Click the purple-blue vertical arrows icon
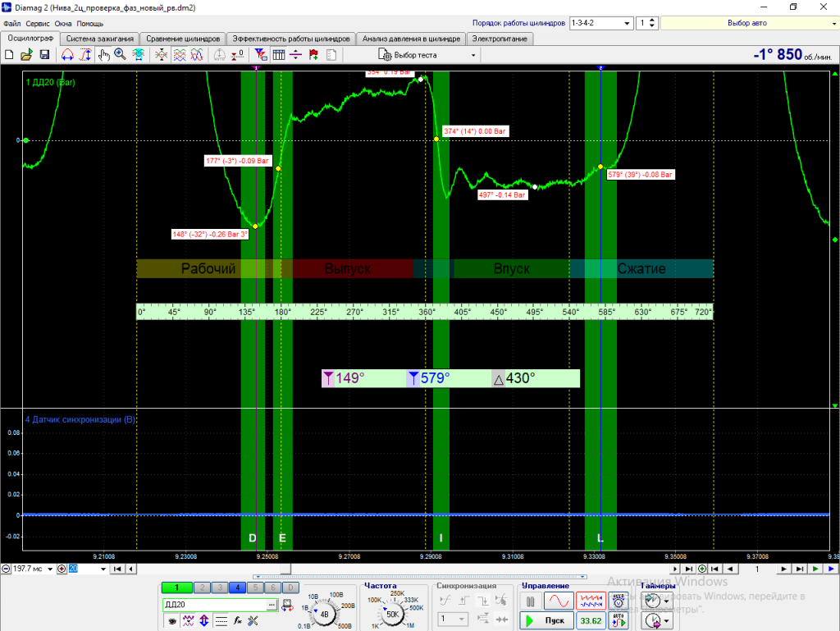Image resolution: width=840 pixels, height=631 pixels. (x=204, y=621)
